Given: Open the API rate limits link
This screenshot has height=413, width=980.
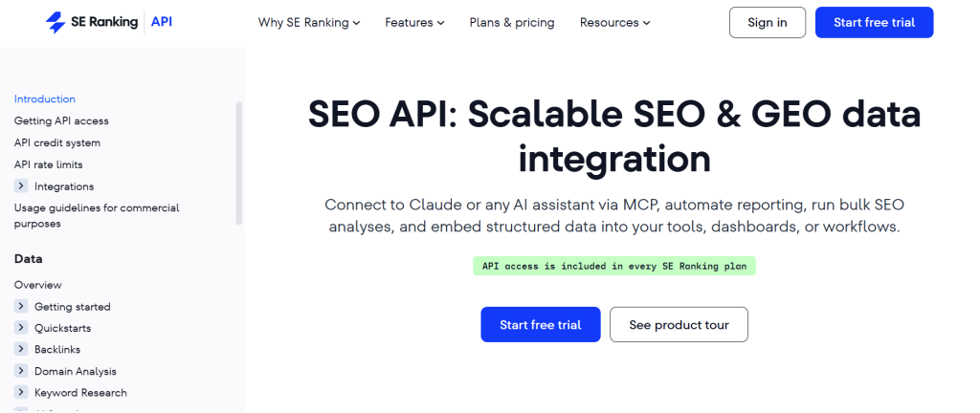Looking at the screenshot, I should [x=49, y=164].
